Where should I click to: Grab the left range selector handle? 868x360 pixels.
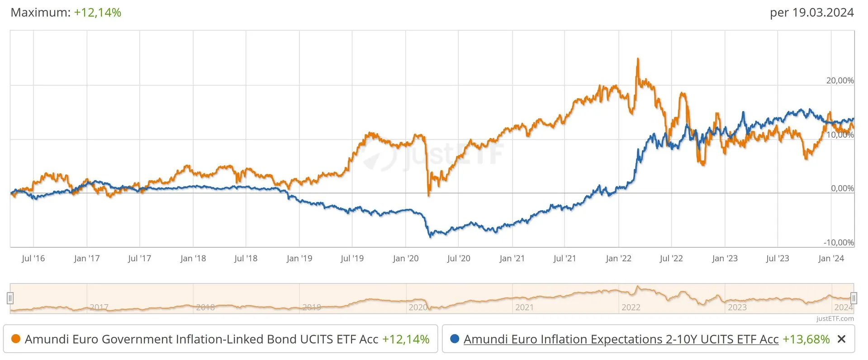pos(10,298)
